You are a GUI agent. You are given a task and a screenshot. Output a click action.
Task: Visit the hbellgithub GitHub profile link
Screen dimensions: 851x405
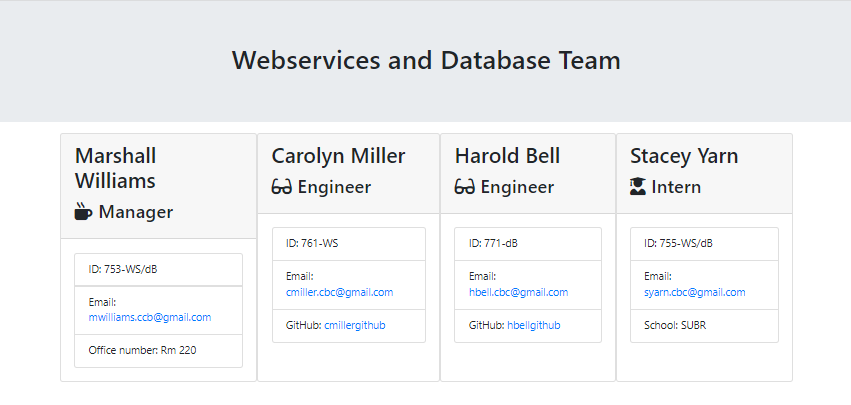coord(534,325)
